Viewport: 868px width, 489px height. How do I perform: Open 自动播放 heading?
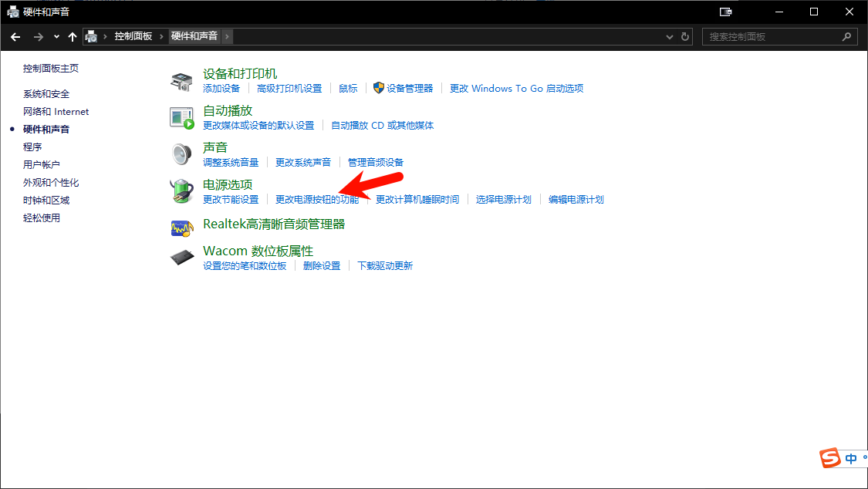228,110
